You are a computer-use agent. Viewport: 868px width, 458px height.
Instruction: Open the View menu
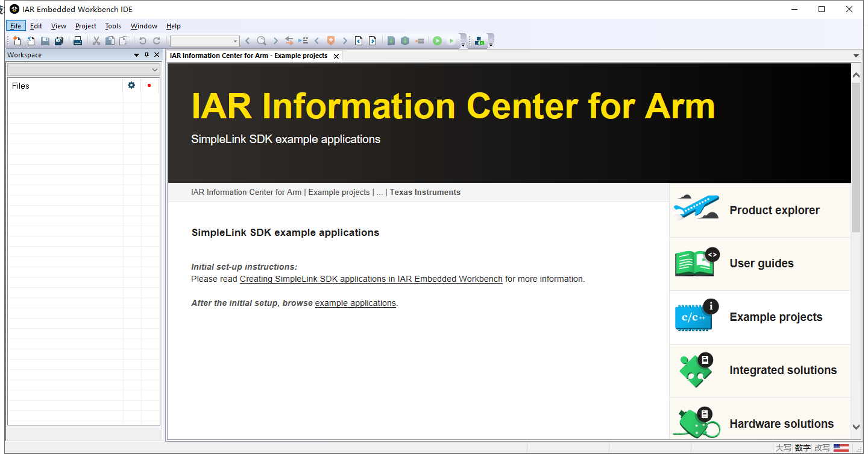[58, 26]
